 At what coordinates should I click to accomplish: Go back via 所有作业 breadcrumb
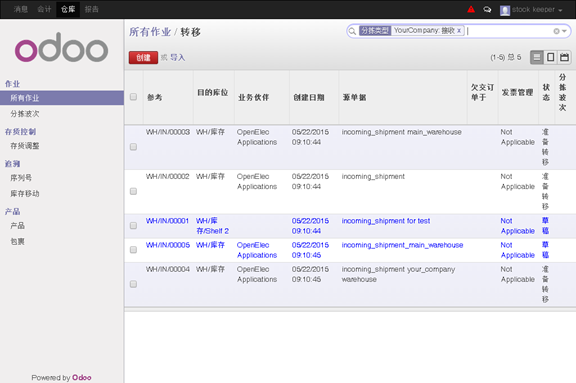[150, 32]
